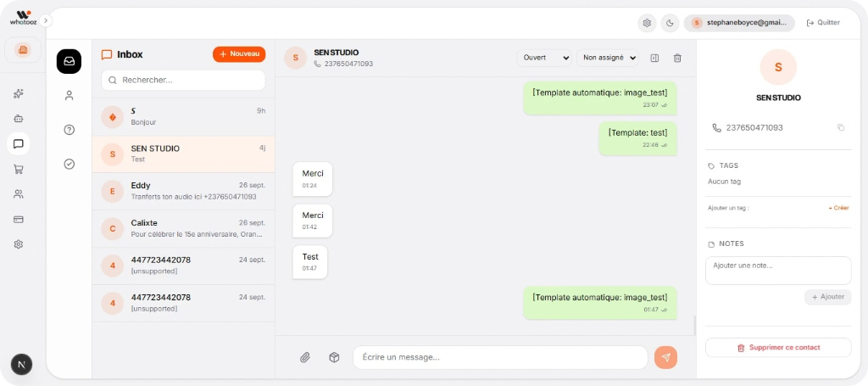868x386 pixels.
Task: Click the Test message at 01:47
Action: point(310,262)
